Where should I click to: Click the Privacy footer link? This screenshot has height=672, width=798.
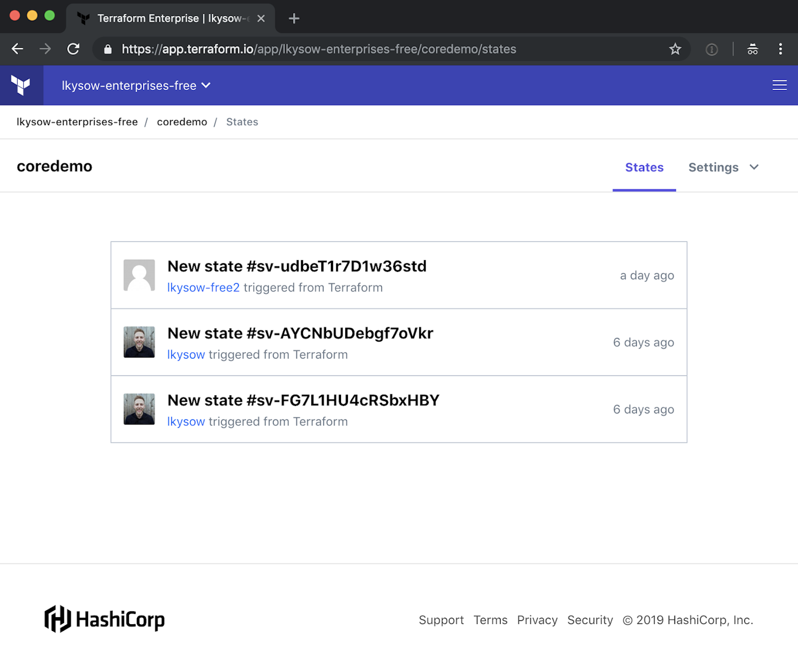(537, 619)
